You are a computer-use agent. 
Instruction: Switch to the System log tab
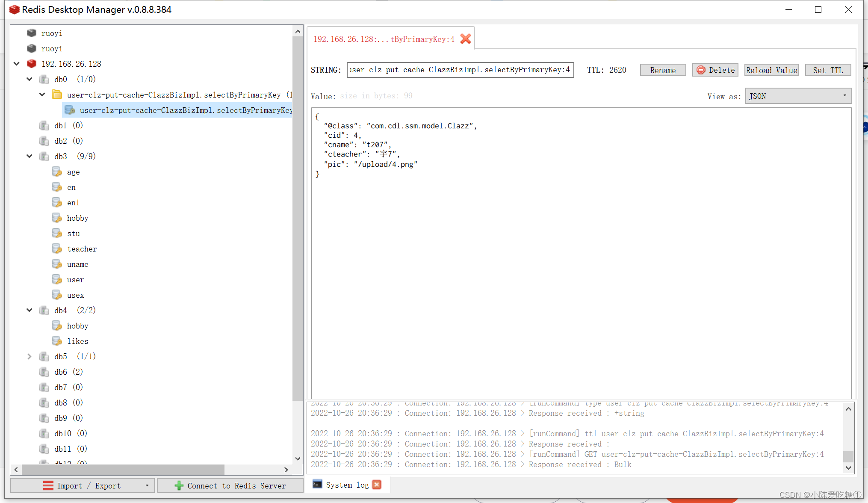[347, 485]
